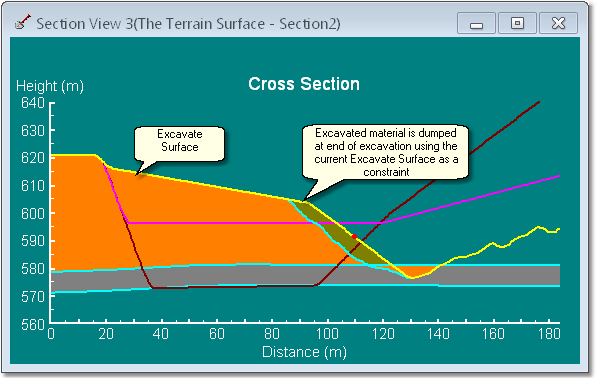Click the red marker point on slope
The height and width of the screenshot is (380, 596).
(354, 237)
